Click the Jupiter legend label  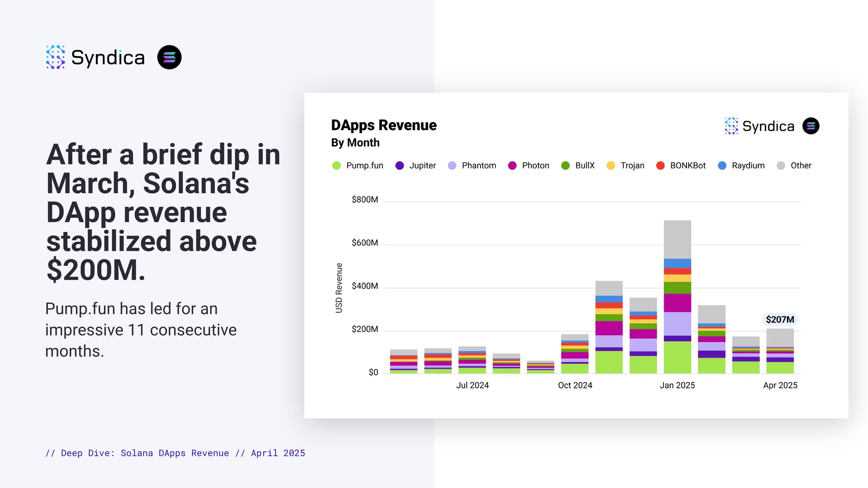tap(422, 166)
